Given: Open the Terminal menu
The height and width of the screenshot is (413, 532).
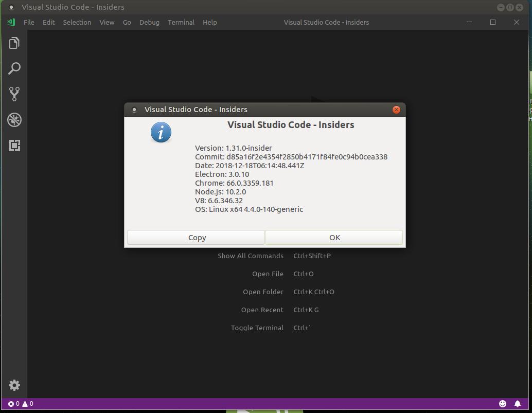Looking at the screenshot, I should point(181,22).
